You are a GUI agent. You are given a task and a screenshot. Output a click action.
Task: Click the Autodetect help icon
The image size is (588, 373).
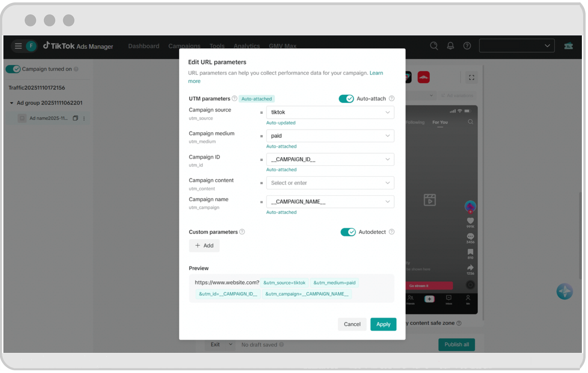click(392, 232)
